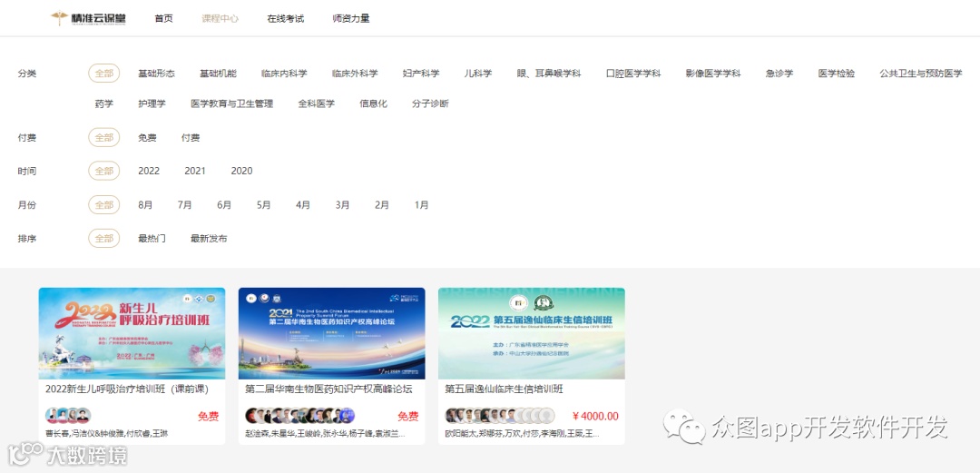This screenshot has height=473, width=980.
Task: Filter by month 4月
Action: pyautogui.click(x=302, y=204)
